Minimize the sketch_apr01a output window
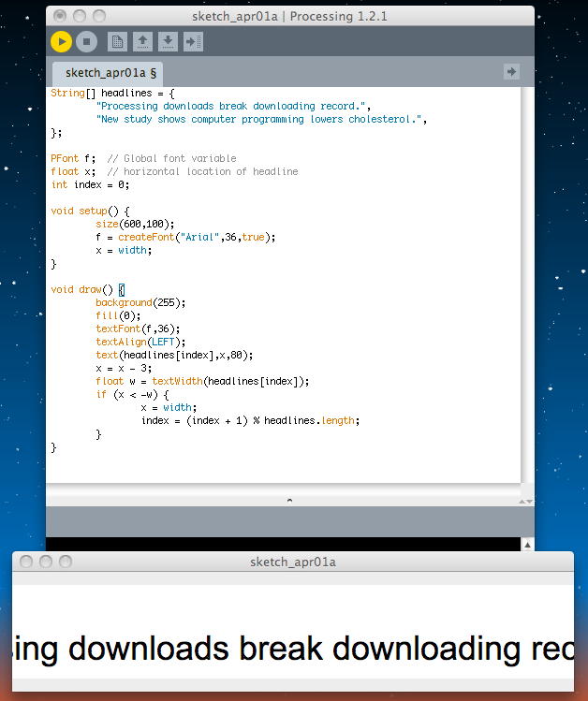588x701 pixels. [x=46, y=562]
